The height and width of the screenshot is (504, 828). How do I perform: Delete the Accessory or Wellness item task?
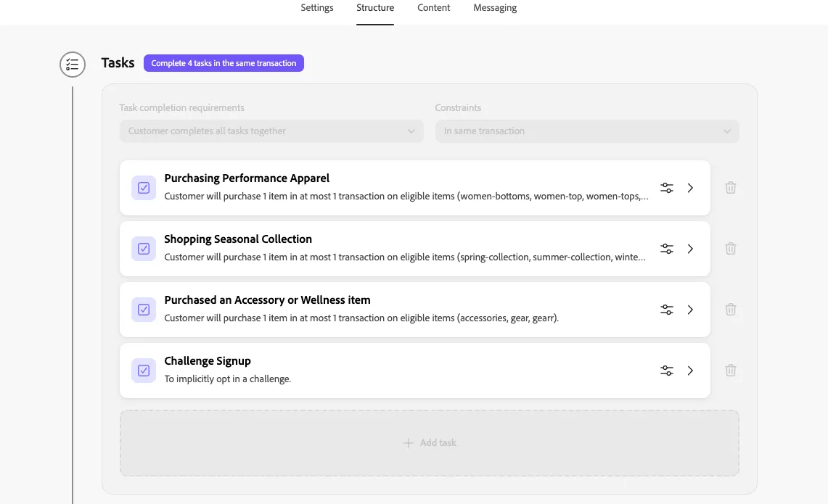[730, 310]
